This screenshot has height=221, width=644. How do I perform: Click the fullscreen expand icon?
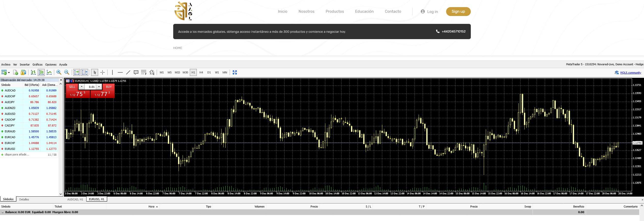coord(235,72)
